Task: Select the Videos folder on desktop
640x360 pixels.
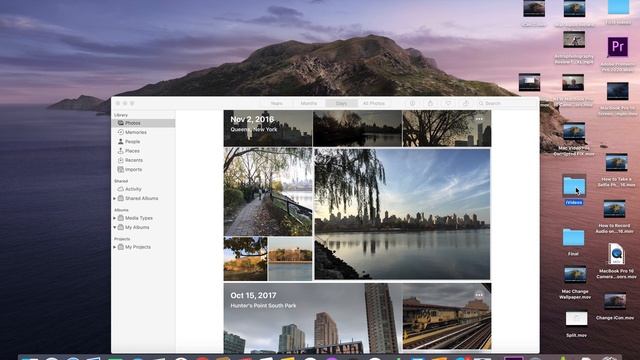Action: click(x=574, y=190)
